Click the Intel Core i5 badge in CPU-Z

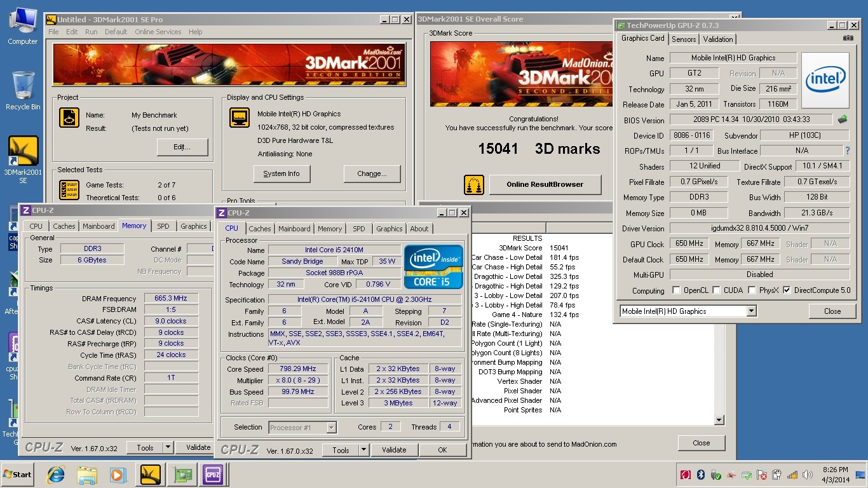click(433, 266)
